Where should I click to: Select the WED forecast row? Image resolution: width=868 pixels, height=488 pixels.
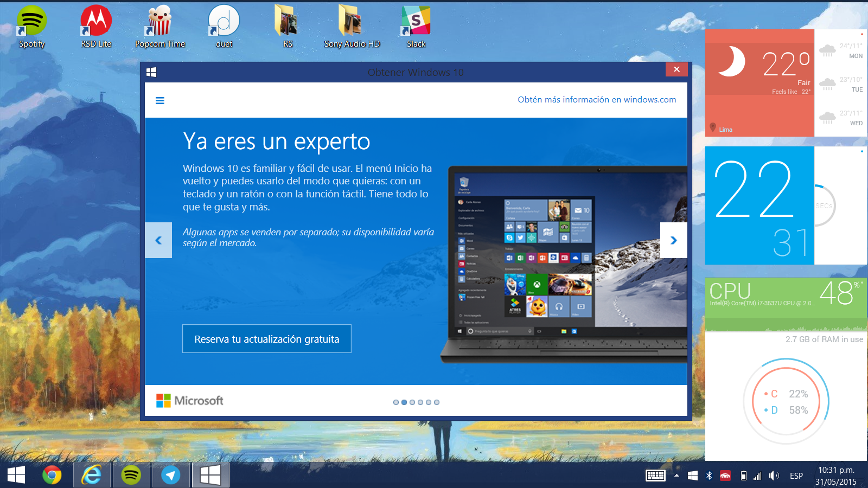tap(840, 118)
